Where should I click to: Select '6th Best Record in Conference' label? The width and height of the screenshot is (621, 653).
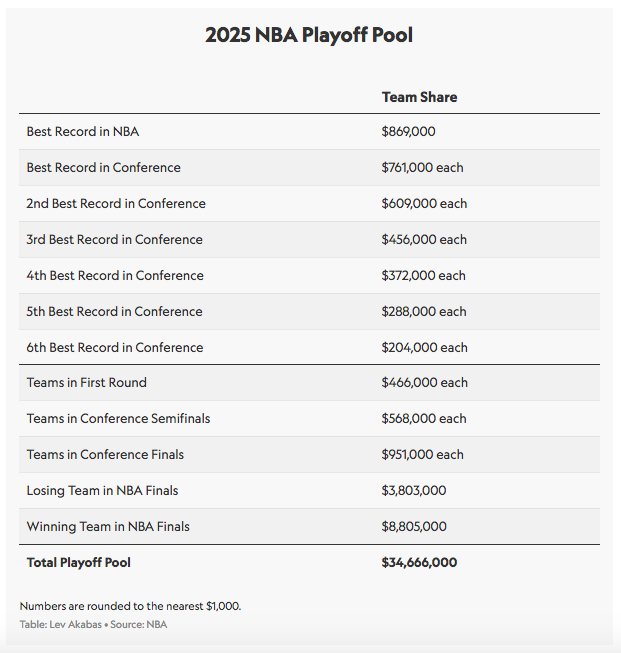tap(115, 347)
